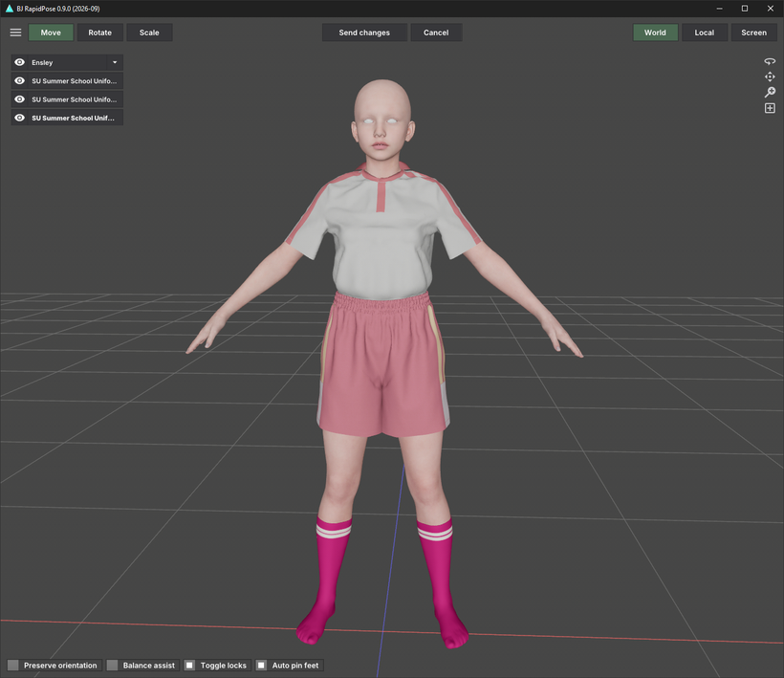Check the Toggle locks checkbox
This screenshot has width=784, height=678.
click(189, 665)
